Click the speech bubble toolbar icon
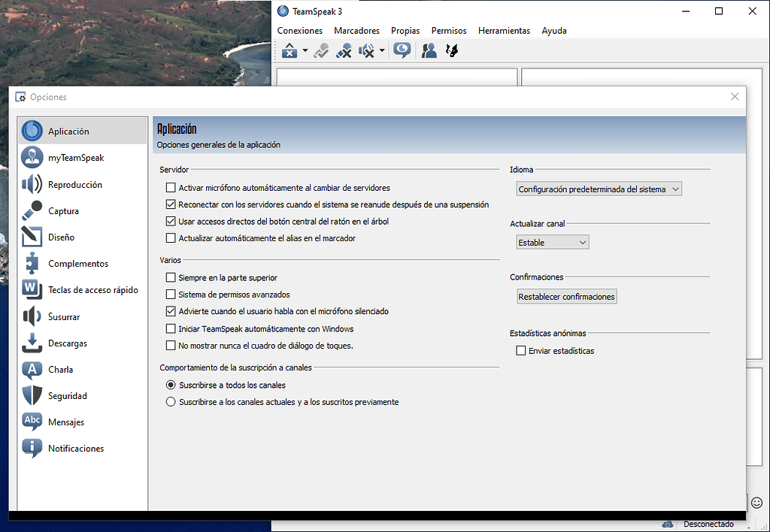This screenshot has height=532, width=770. (402, 51)
